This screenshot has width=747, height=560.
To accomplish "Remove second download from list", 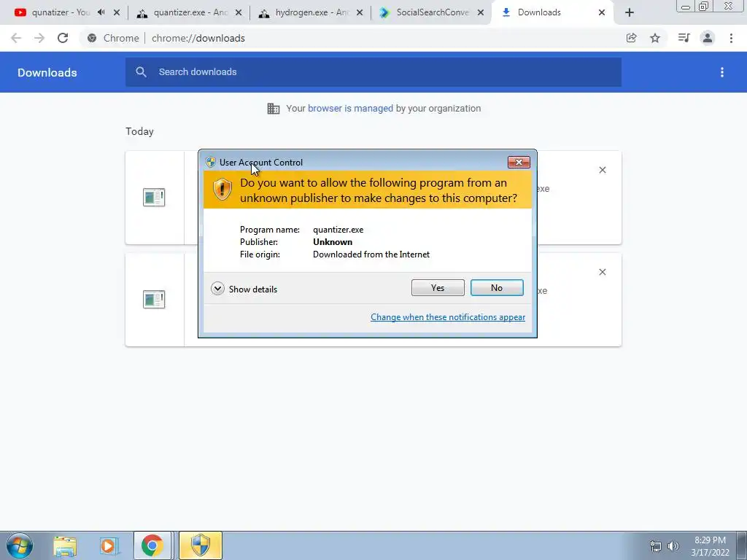I will click(602, 272).
